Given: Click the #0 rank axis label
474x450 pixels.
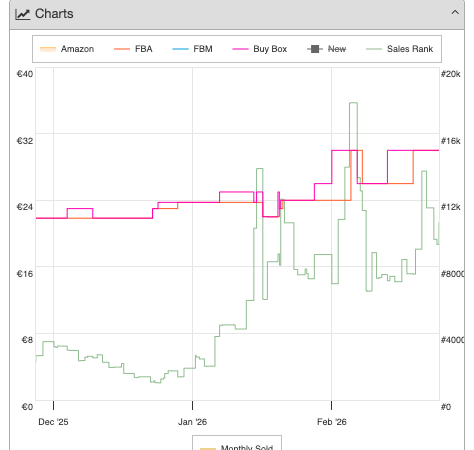Looking at the screenshot, I should tap(446, 407).
